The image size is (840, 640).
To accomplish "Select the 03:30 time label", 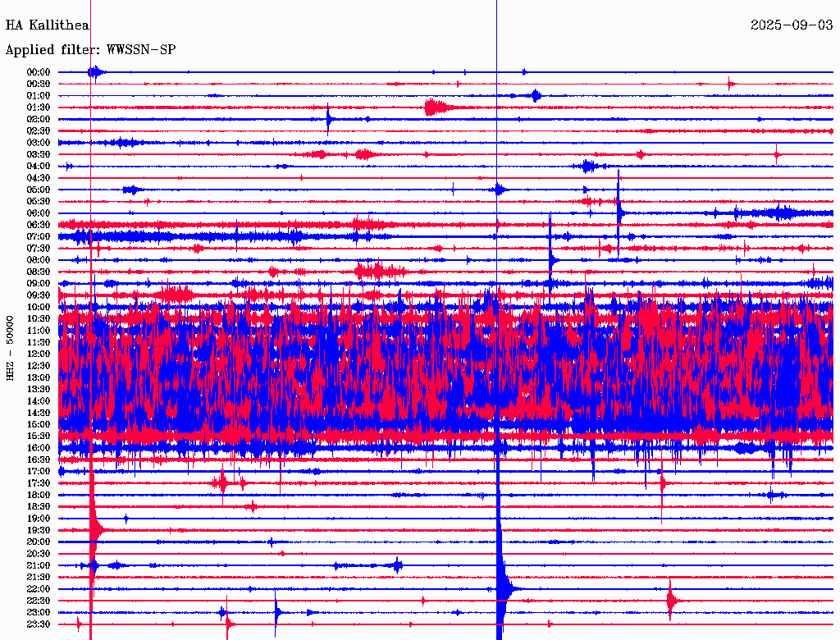I will 39,154.
